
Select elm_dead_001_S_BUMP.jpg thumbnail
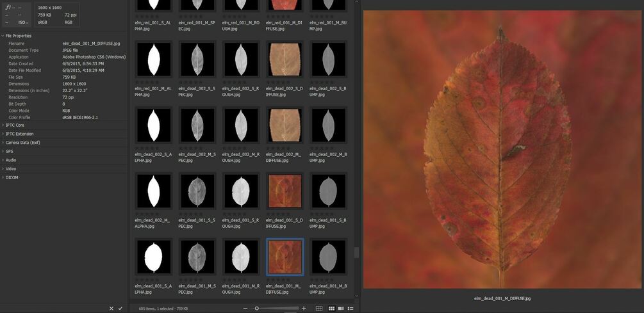328,191
